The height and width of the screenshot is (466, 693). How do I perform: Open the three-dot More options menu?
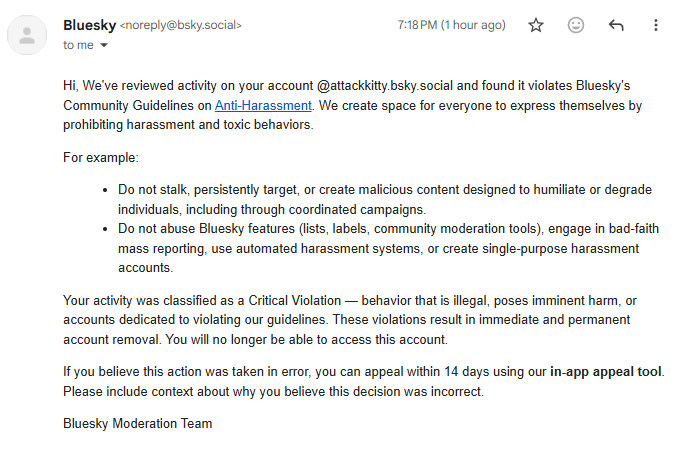(656, 26)
